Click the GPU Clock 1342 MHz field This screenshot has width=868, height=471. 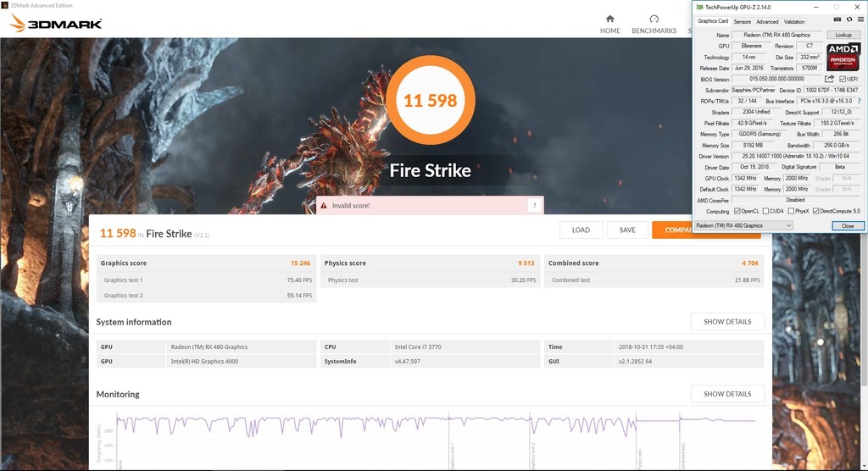[x=745, y=178]
